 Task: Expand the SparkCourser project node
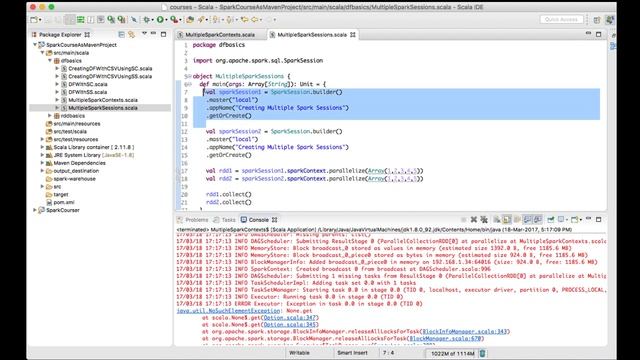pos(35,210)
